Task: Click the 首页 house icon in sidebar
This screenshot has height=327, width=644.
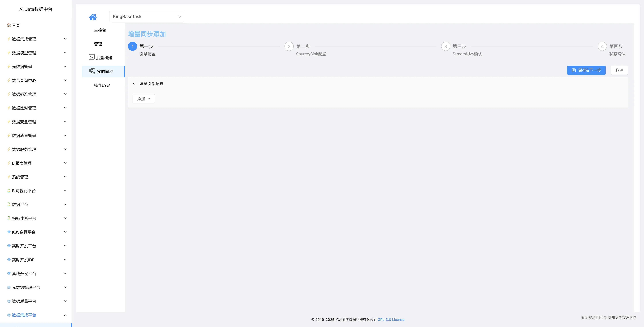Action: (x=9, y=25)
